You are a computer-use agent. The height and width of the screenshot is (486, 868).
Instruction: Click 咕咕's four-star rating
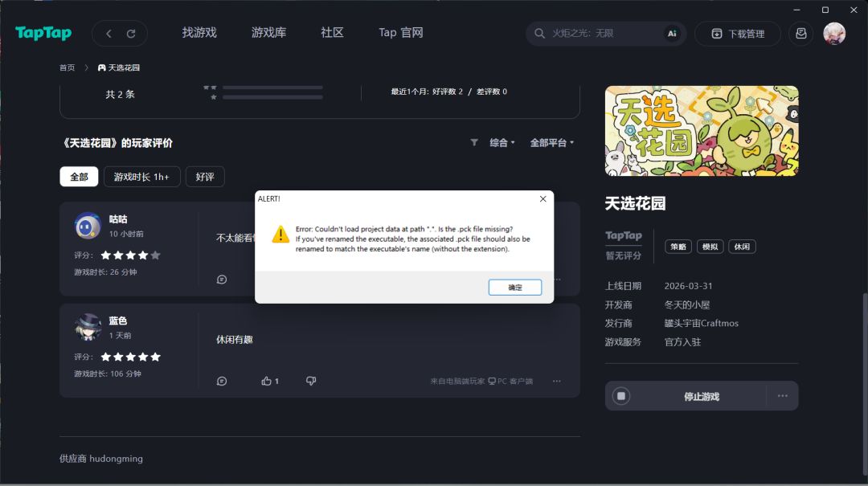point(131,255)
